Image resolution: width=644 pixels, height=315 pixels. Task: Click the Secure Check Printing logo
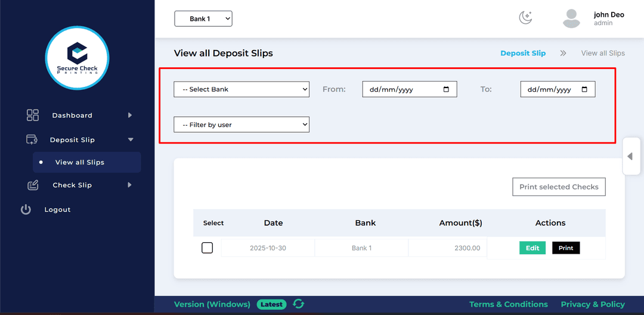(x=77, y=58)
